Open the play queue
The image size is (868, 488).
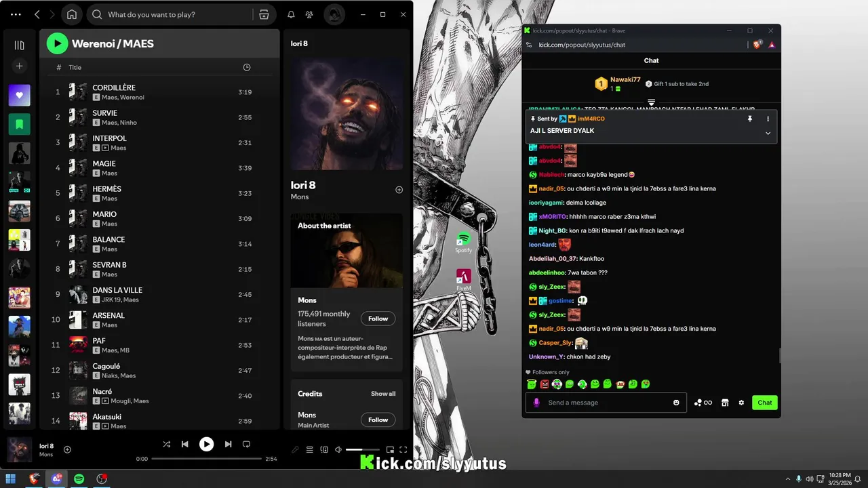(309, 449)
